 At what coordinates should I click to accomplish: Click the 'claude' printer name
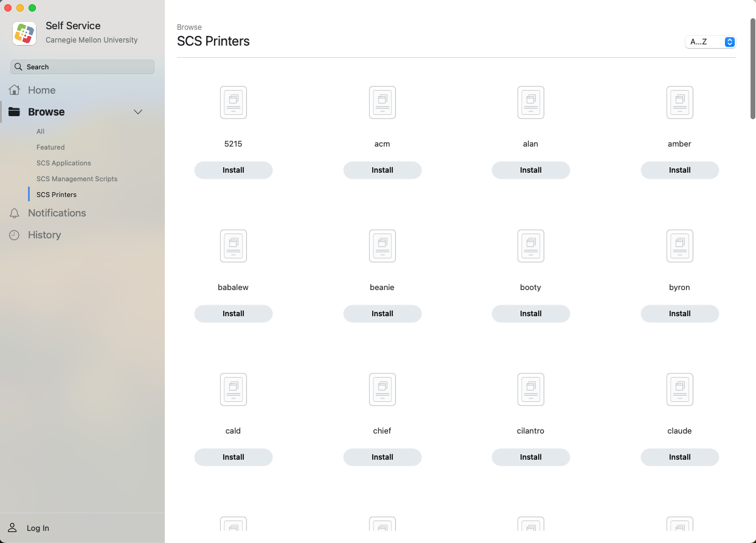coord(680,431)
